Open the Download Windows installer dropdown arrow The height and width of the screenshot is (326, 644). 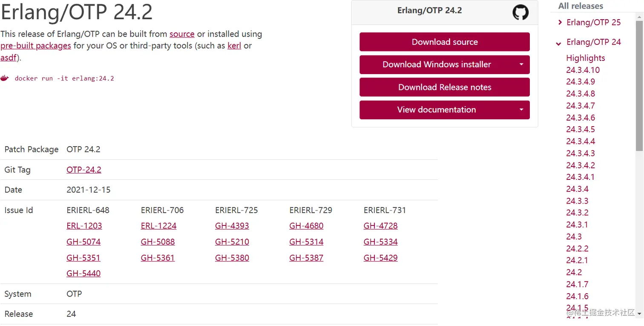tap(521, 64)
